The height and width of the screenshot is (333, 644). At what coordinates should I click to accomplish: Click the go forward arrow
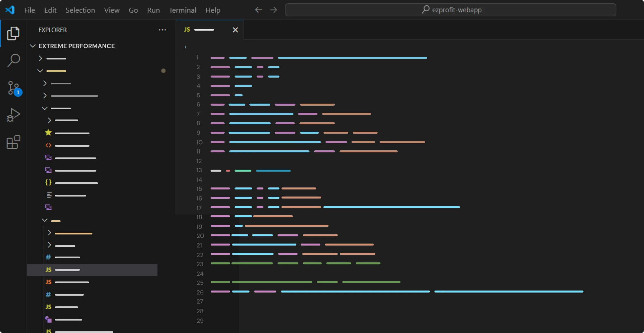click(273, 10)
